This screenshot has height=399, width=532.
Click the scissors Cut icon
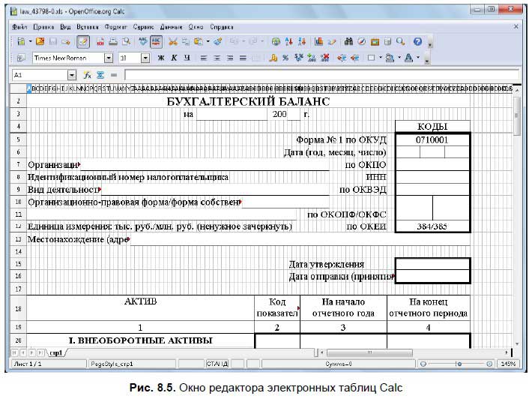[x=173, y=42]
